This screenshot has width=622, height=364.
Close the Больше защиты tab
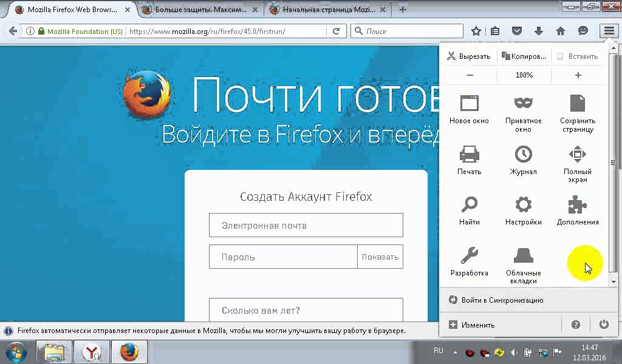255,10
